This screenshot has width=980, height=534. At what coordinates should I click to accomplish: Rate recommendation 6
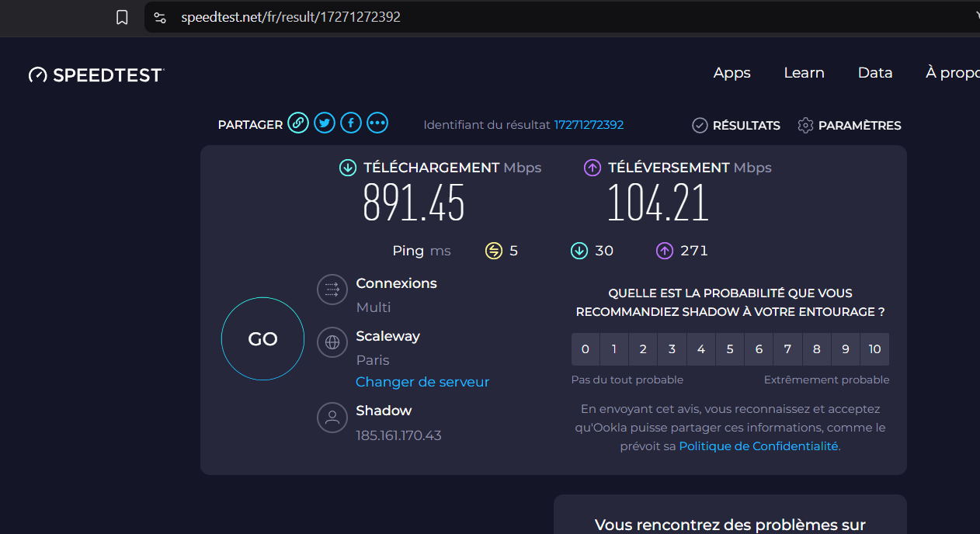pos(759,349)
